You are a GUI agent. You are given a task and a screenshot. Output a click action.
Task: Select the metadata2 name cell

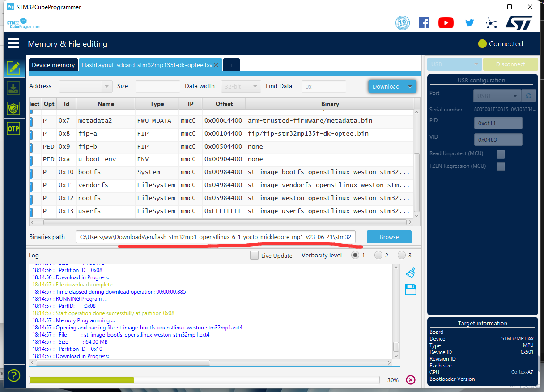pyautogui.click(x=106, y=120)
